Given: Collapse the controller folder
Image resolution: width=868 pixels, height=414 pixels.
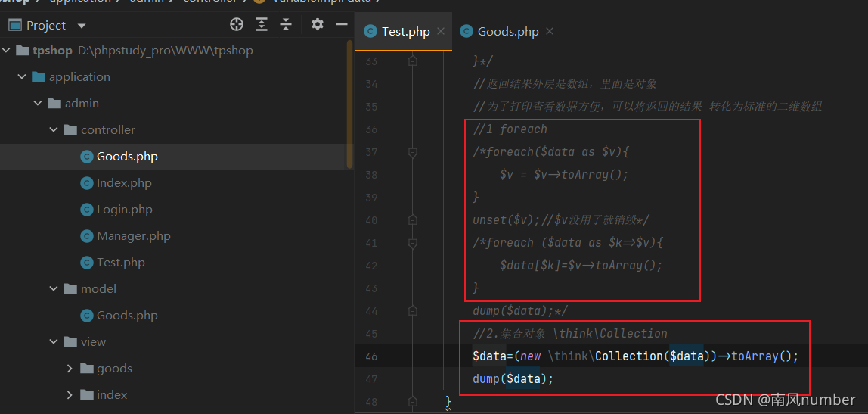Looking at the screenshot, I should tap(54, 129).
